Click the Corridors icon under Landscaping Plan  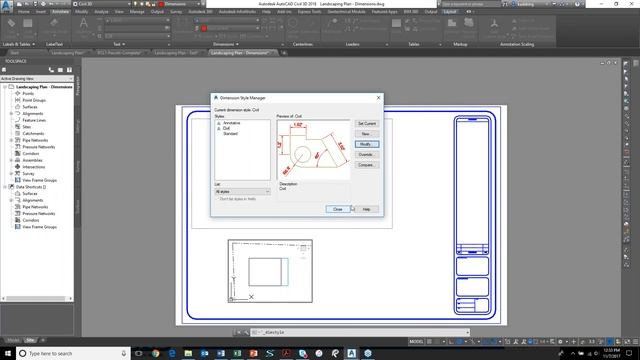click(18, 153)
